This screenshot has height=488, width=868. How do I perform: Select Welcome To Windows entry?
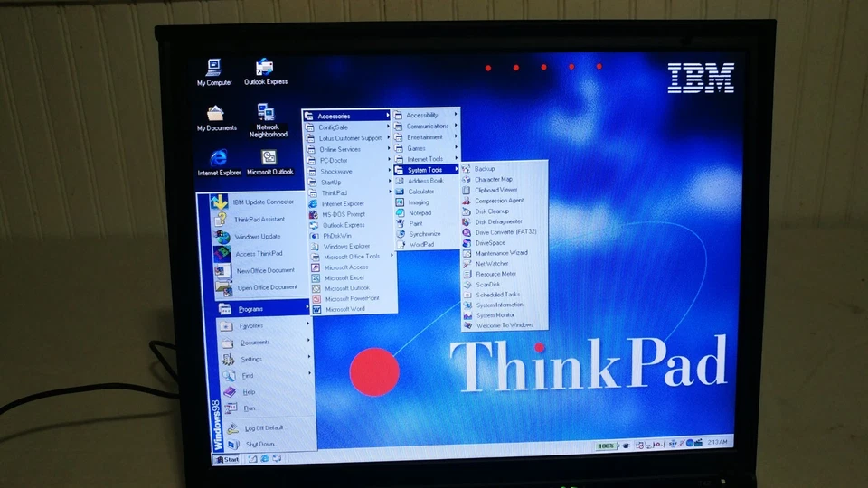tap(505, 326)
